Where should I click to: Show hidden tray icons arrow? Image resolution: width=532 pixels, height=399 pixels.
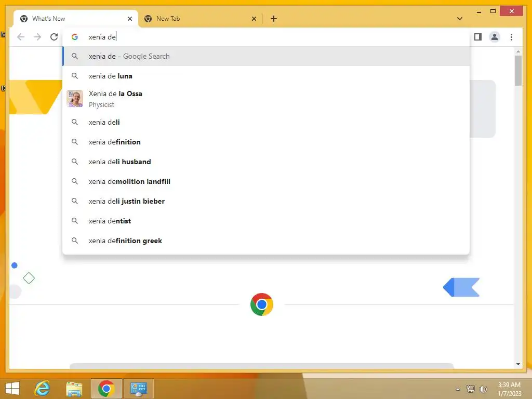click(458, 389)
